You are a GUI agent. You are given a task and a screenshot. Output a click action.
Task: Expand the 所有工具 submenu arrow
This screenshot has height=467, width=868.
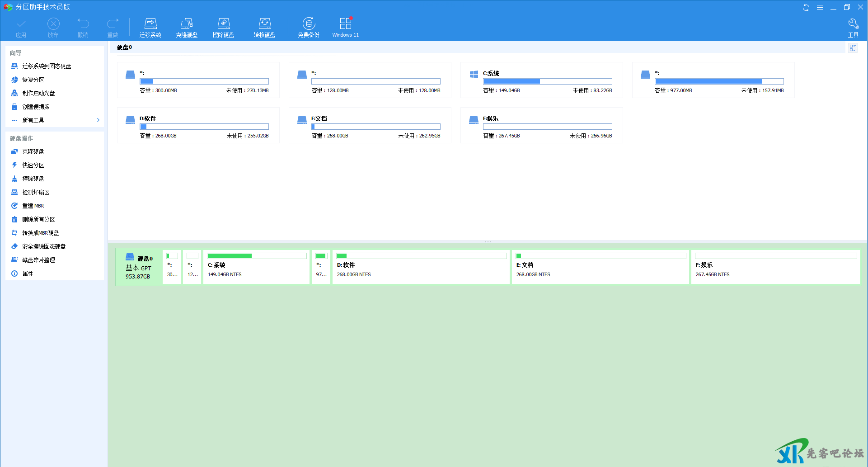(x=98, y=120)
